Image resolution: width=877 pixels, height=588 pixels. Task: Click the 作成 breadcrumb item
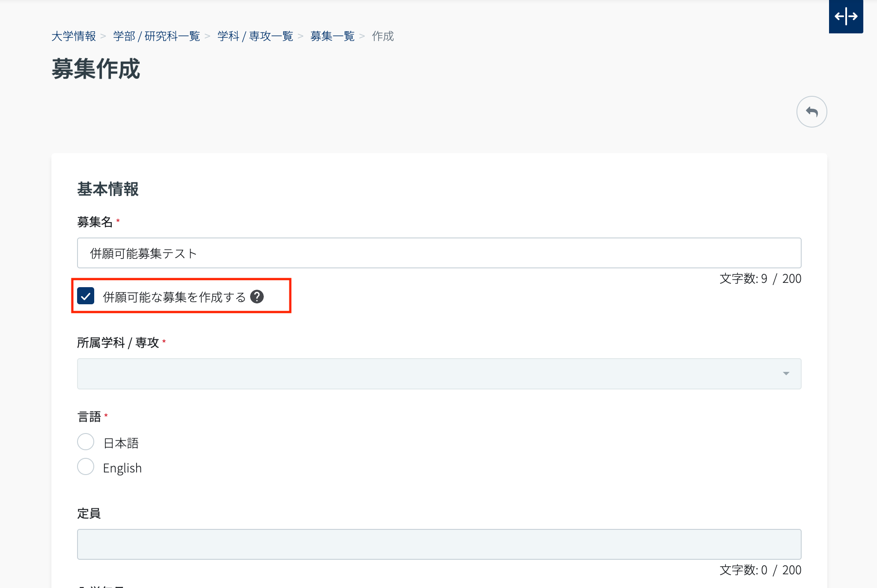(382, 36)
